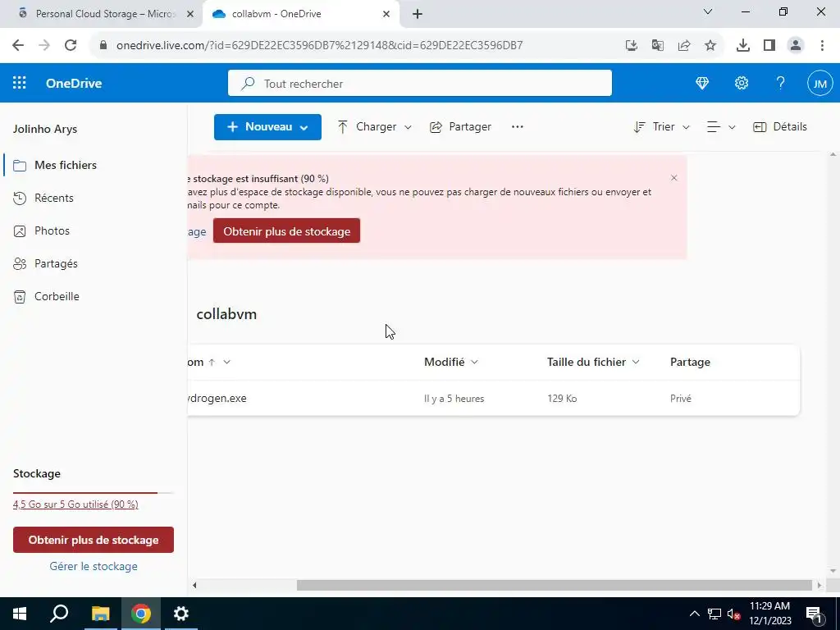Expand the Taille du fichier column dropdown
Image resolution: width=840 pixels, height=630 pixels.
pos(636,362)
